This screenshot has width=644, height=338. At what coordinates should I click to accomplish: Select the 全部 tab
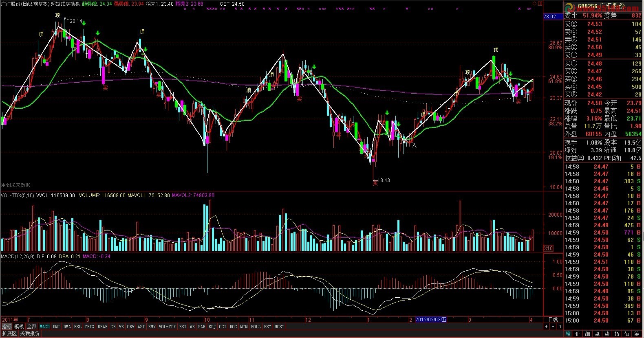tap(31, 327)
